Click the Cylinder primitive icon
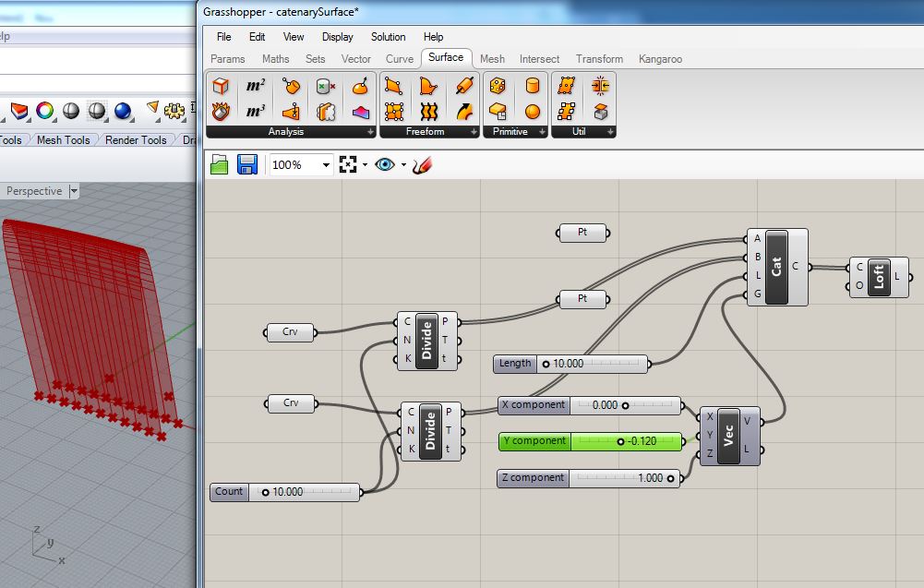924x588 pixels. click(533, 86)
